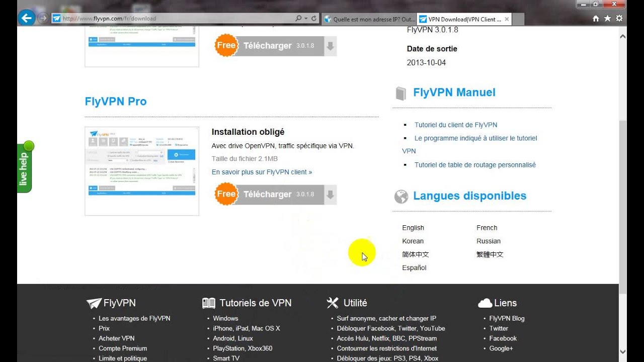Open the Prix footer link
Image resolution: width=644 pixels, height=362 pixels.
coord(104,328)
